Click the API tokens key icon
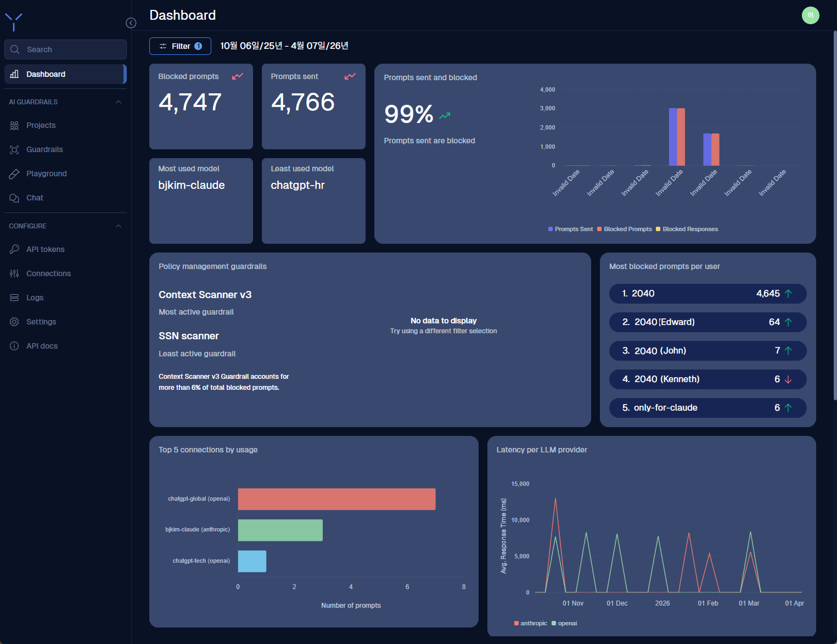Screen dimensions: 837x644 click(15, 249)
